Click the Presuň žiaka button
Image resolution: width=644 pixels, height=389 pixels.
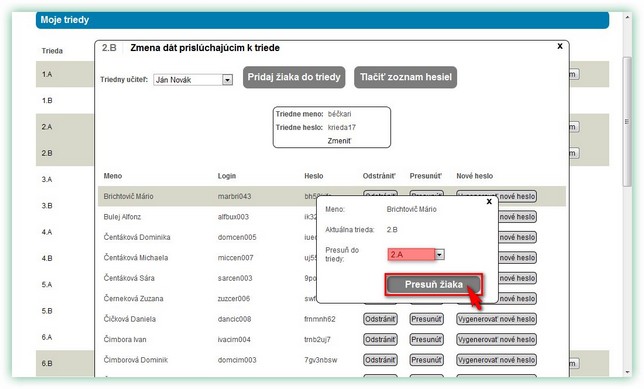click(434, 284)
